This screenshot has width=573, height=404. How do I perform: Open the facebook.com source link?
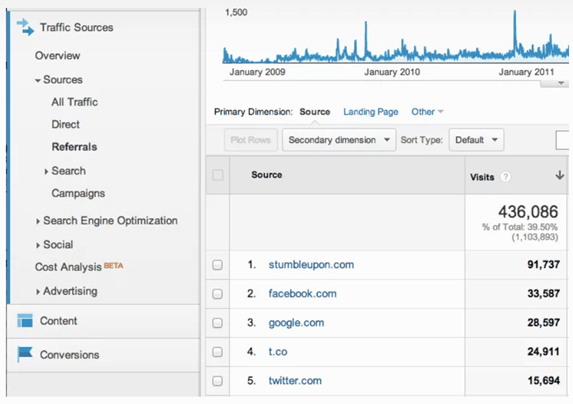303,294
